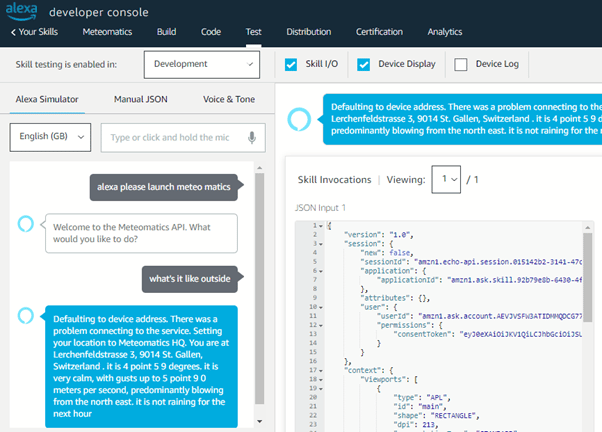Click the Skill I/O response bubble text

point(466,119)
